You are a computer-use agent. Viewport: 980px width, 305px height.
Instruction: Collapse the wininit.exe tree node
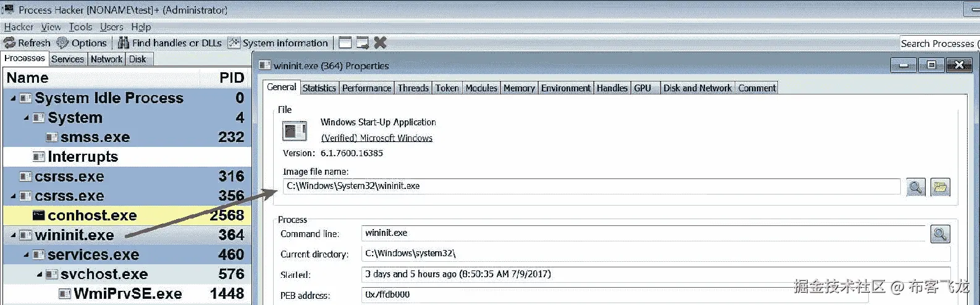click(14, 235)
